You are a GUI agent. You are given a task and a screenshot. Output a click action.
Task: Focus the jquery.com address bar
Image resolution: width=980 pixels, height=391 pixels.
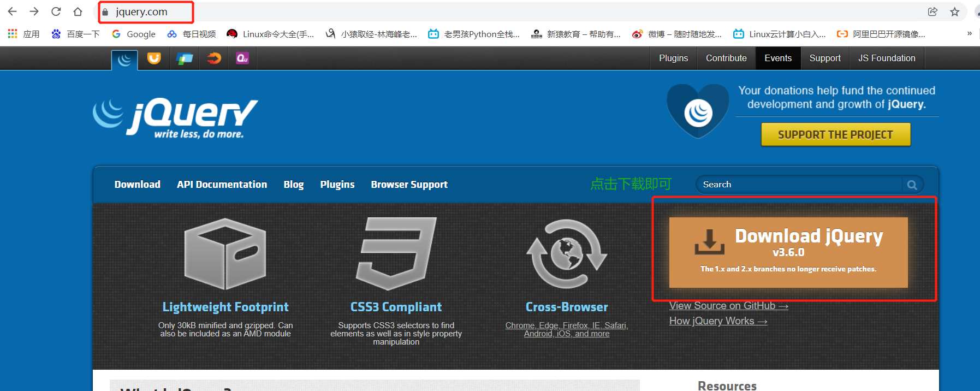[513, 11]
